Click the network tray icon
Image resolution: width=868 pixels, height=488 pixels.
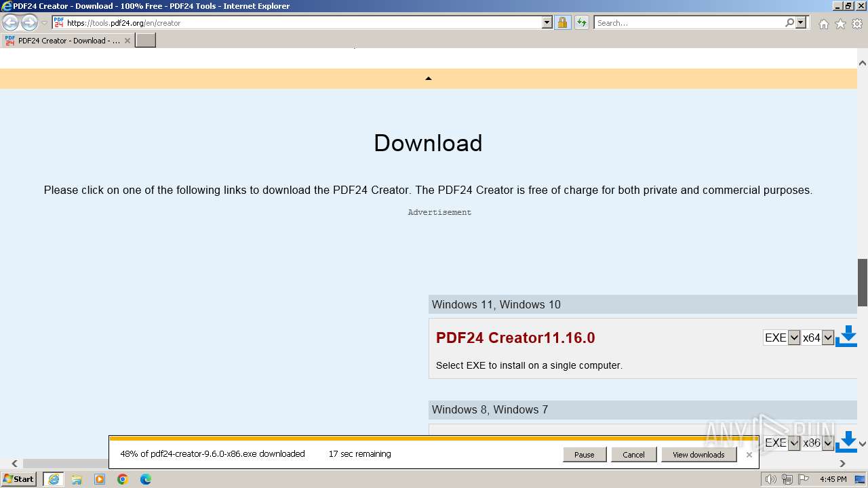pos(787,479)
